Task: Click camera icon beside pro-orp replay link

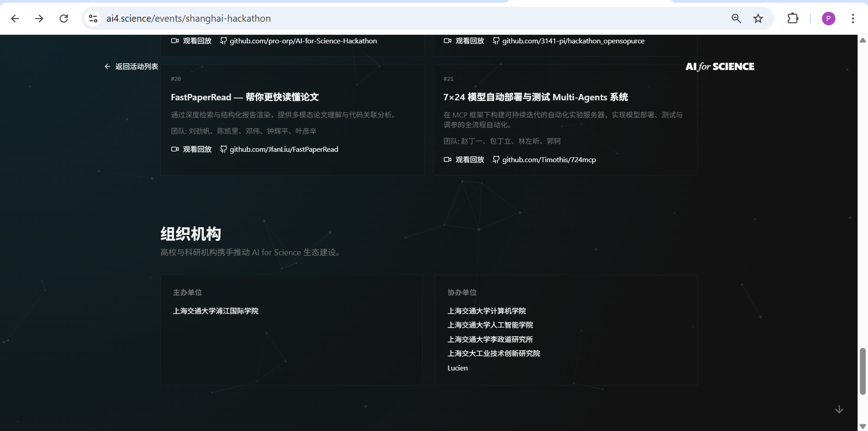Action: [x=175, y=41]
